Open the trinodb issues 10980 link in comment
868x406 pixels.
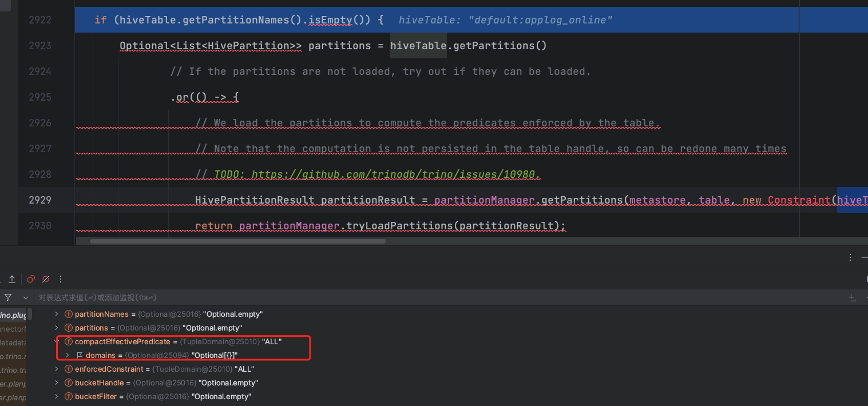(x=396, y=174)
